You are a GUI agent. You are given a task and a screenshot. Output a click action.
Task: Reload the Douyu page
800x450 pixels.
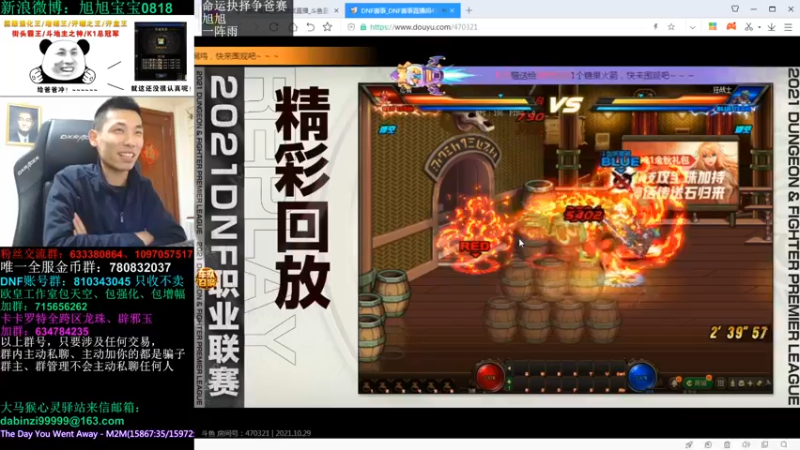point(274,27)
